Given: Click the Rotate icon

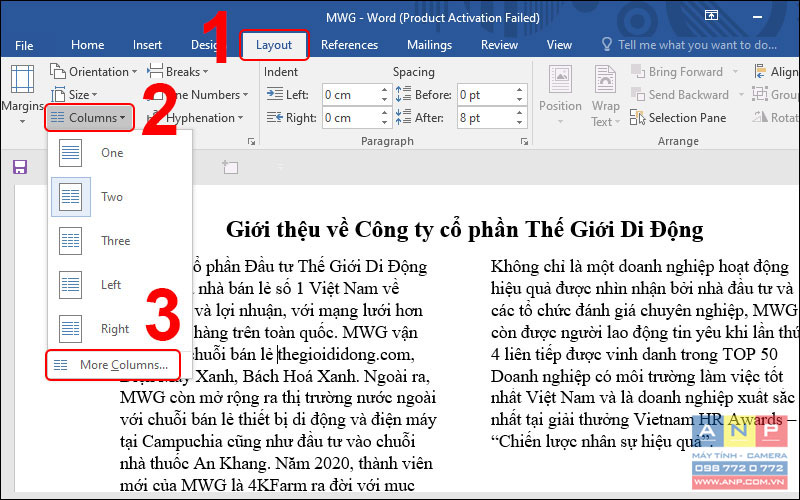Looking at the screenshot, I should coord(760,117).
